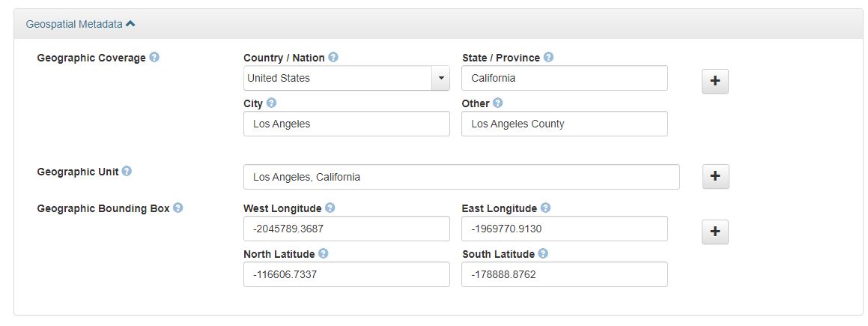Open help icon for North Latitude
The width and height of the screenshot is (868, 326).
click(x=324, y=253)
